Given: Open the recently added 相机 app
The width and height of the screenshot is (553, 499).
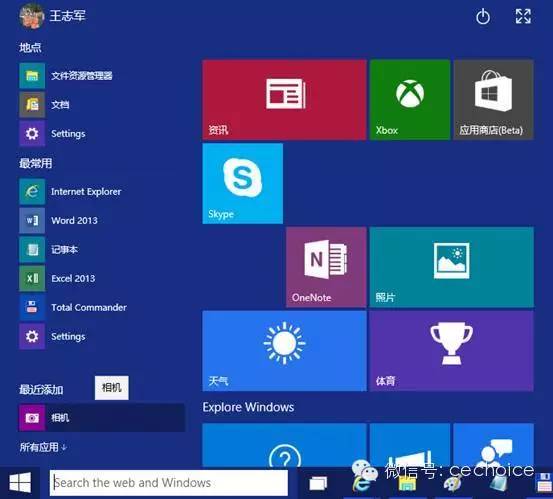Looking at the screenshot, I should tap(102, 418).
